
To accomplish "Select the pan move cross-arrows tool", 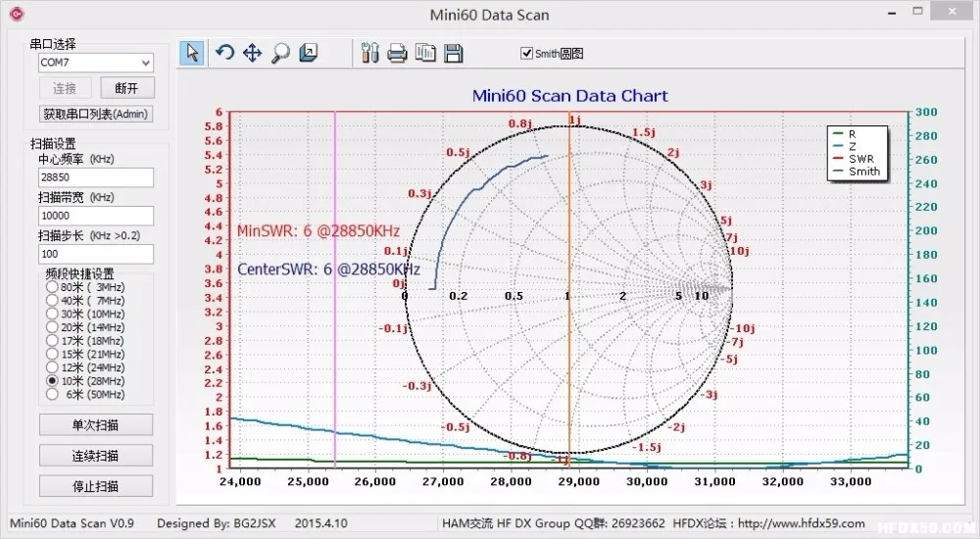I will (253, 53).
